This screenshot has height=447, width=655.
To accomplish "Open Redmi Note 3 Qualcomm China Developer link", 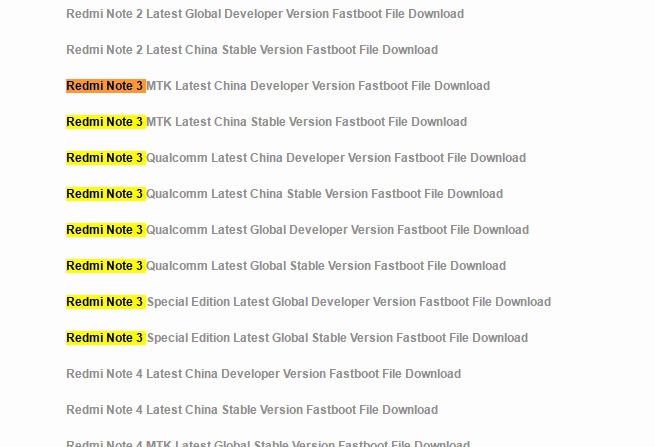I will pyautogui.click(x=296, y=157).
